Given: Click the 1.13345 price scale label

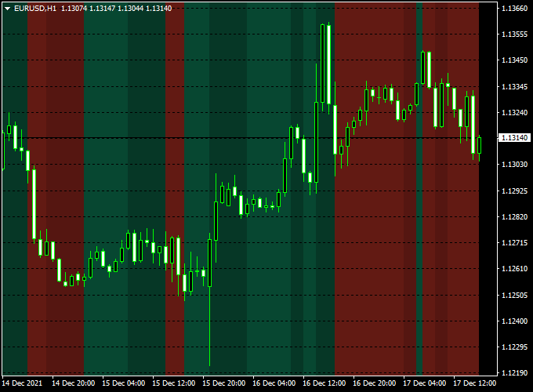Looking at the screenshot, I should point(515,87).
